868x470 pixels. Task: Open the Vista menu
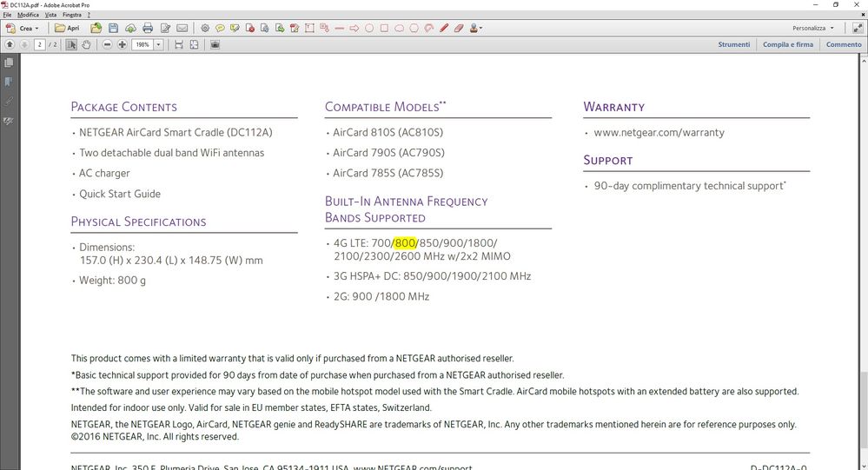(x=51, y=15)
